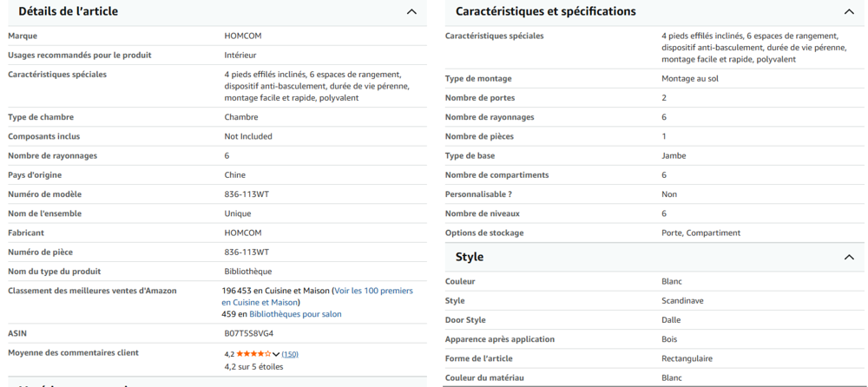Click the Personnalisable ? value Non
Screen dimensions: 868x387
click(669, 194)
